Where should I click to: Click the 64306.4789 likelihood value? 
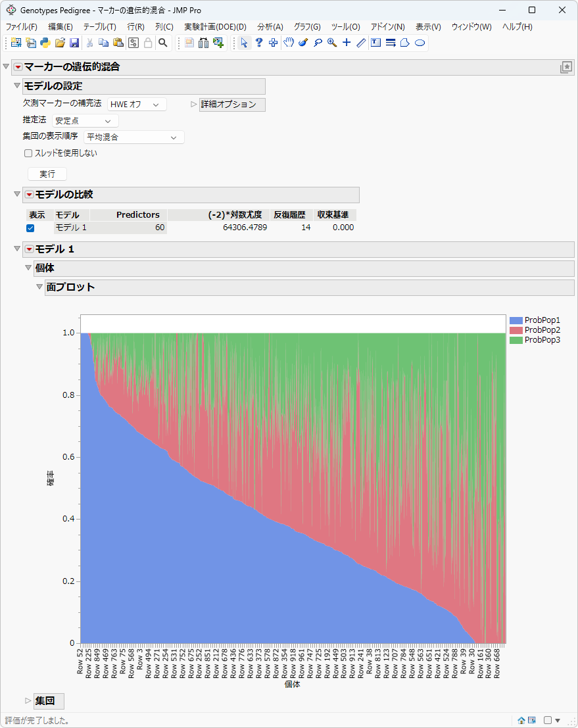(245, 228)
